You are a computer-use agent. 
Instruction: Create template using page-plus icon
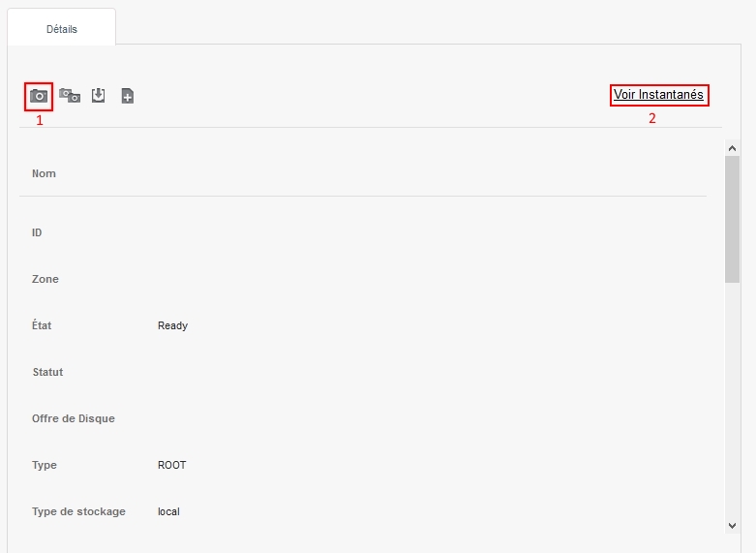[127, 96]
